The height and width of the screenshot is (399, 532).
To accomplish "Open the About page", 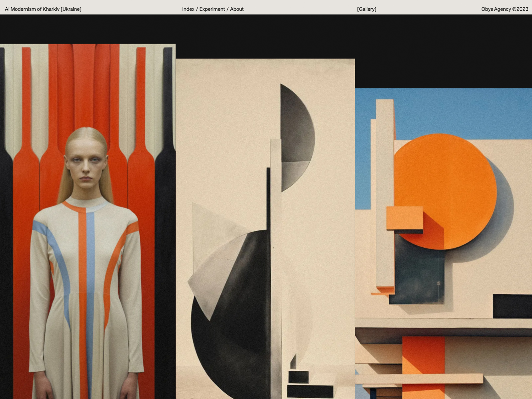I will pos(237,9).
